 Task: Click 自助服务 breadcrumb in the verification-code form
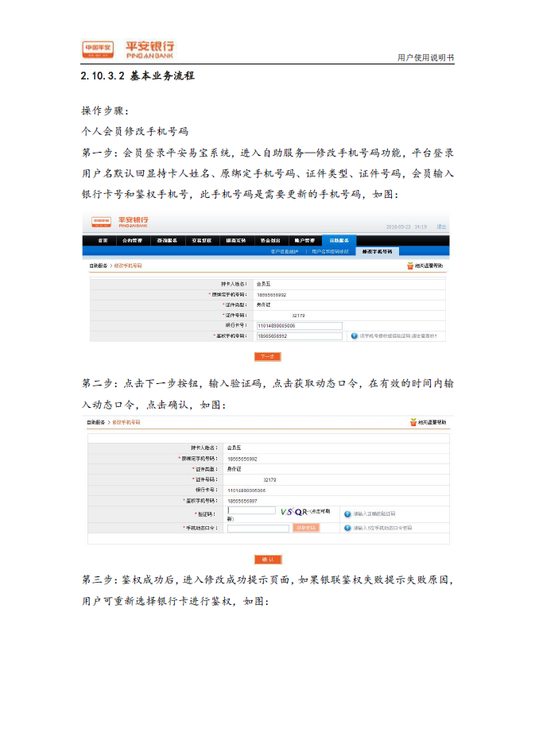pos(96,422)
